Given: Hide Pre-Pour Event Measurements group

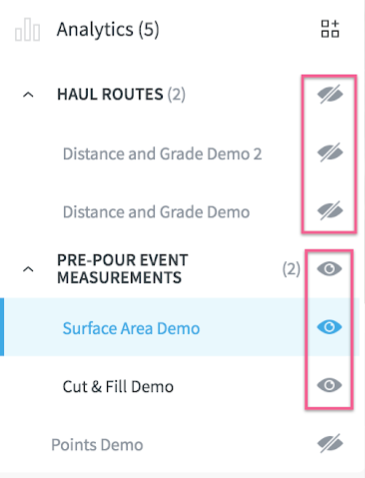Looking at the screenshot, I should (x=329, y=269).
